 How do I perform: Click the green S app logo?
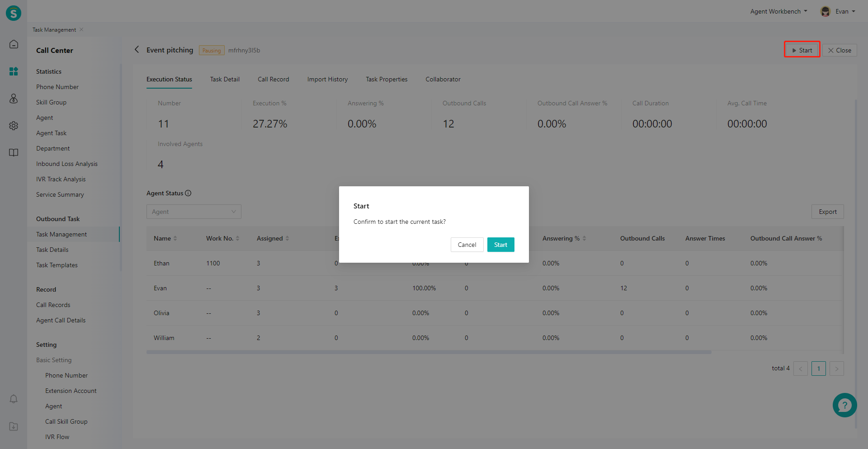click(14, 13)
